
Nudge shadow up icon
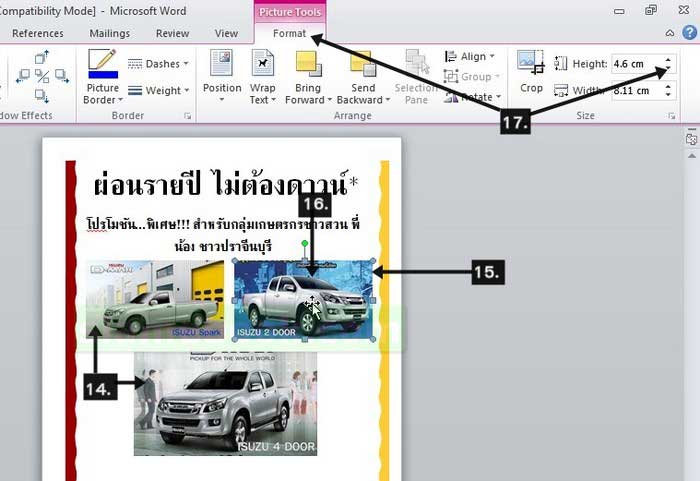pos(42,57)
